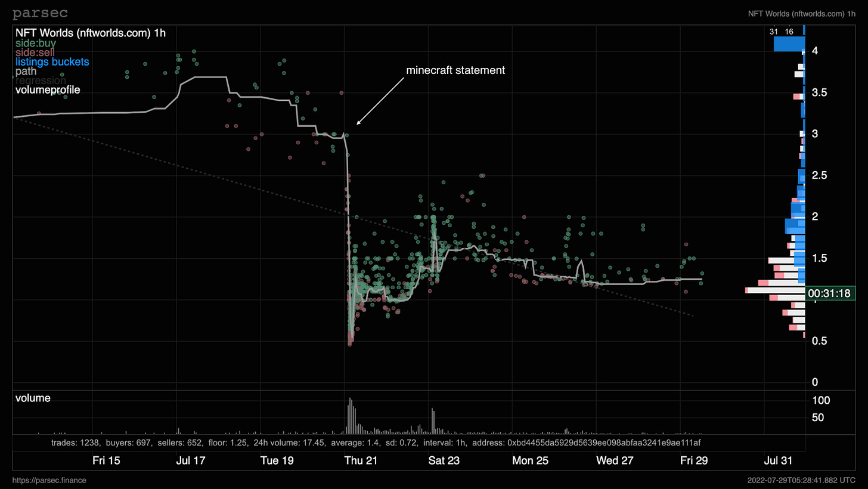Click the 0 price axis label
This screenshot has width=868, height=489.
pyautogui.click(x=814, y=382)
